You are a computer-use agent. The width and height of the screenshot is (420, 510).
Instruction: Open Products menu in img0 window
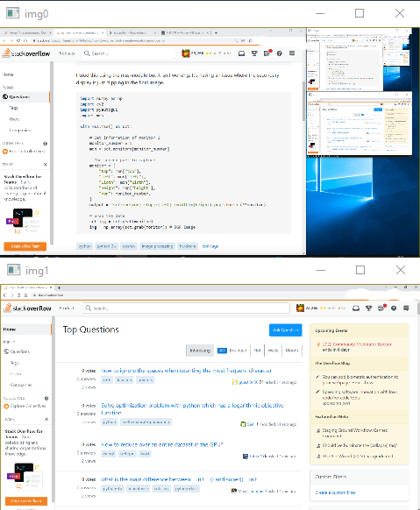pyautogui.click(x=67, y=53)
